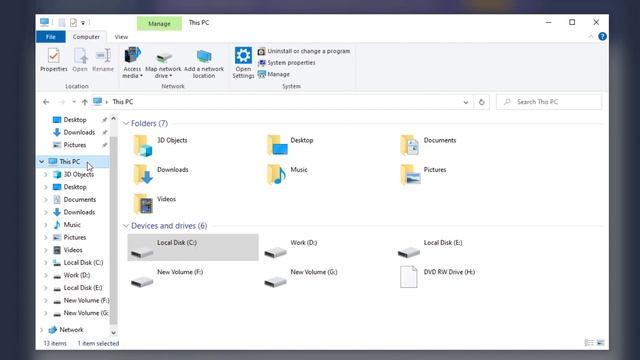Open the Access media dropdown

point(132,62)
